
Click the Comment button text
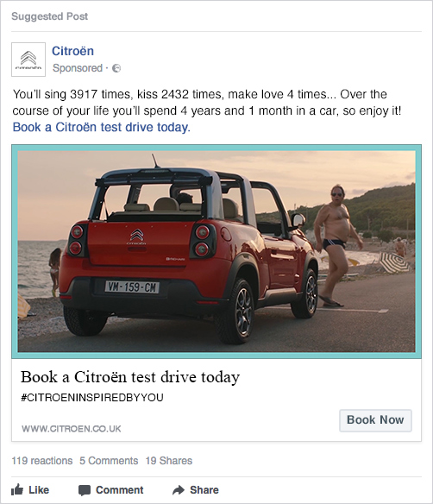point(120,490)
